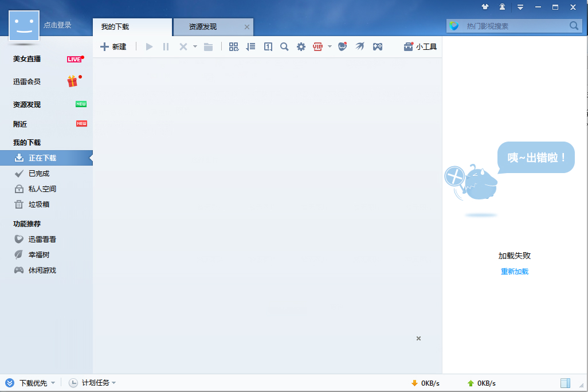Open the gamepad game center icon
The width and height of the screenshot is (588, 392).
point(378,46)
